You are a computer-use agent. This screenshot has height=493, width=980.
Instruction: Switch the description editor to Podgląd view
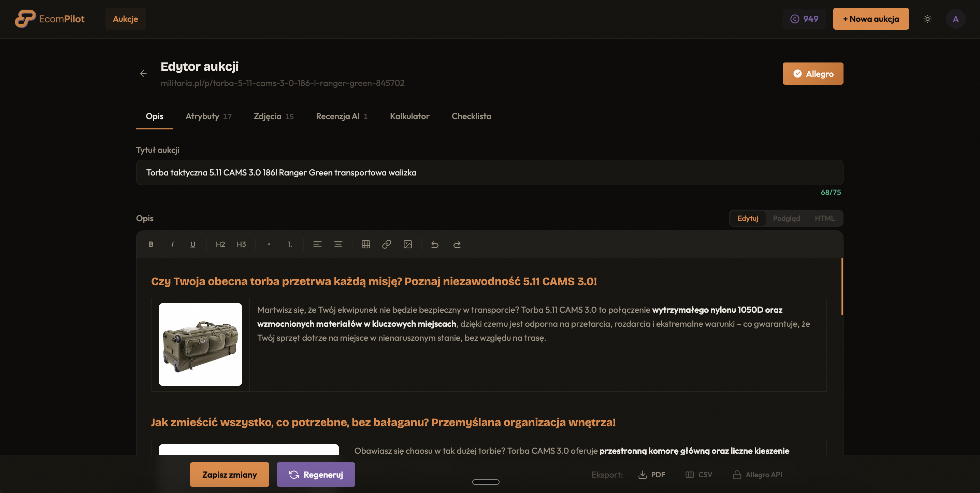(787, 218)
